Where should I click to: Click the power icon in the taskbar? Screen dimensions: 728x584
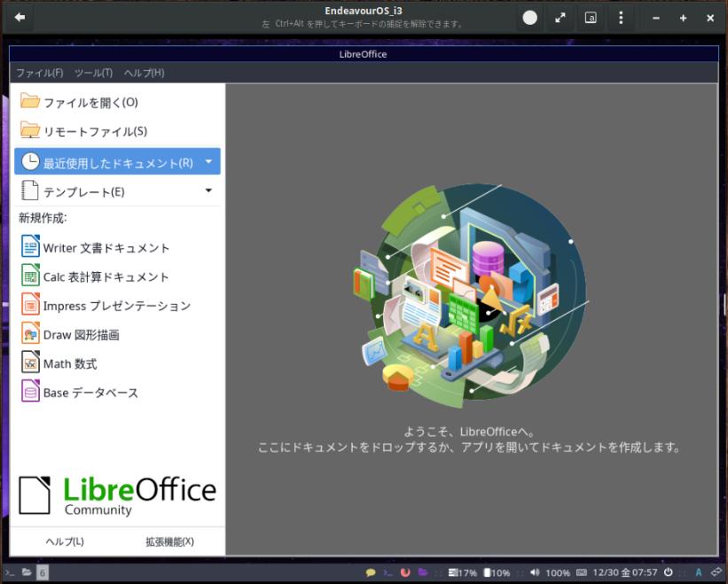[668, 572]
